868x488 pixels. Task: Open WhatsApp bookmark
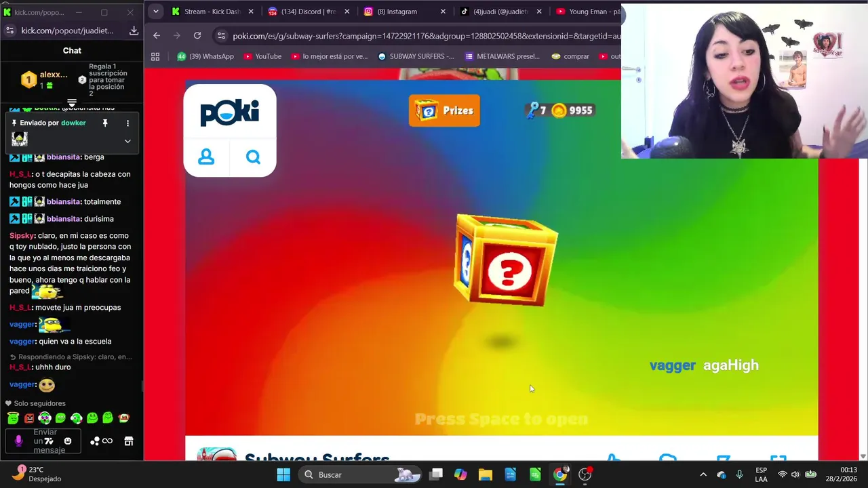pos(205,56)
